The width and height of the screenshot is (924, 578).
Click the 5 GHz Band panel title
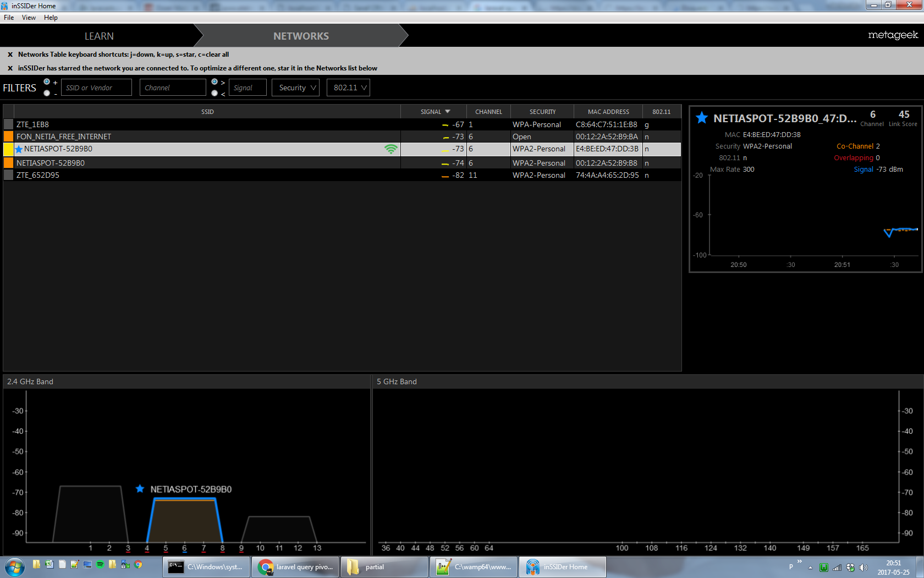pyautogui.click(x=397, y=381)
